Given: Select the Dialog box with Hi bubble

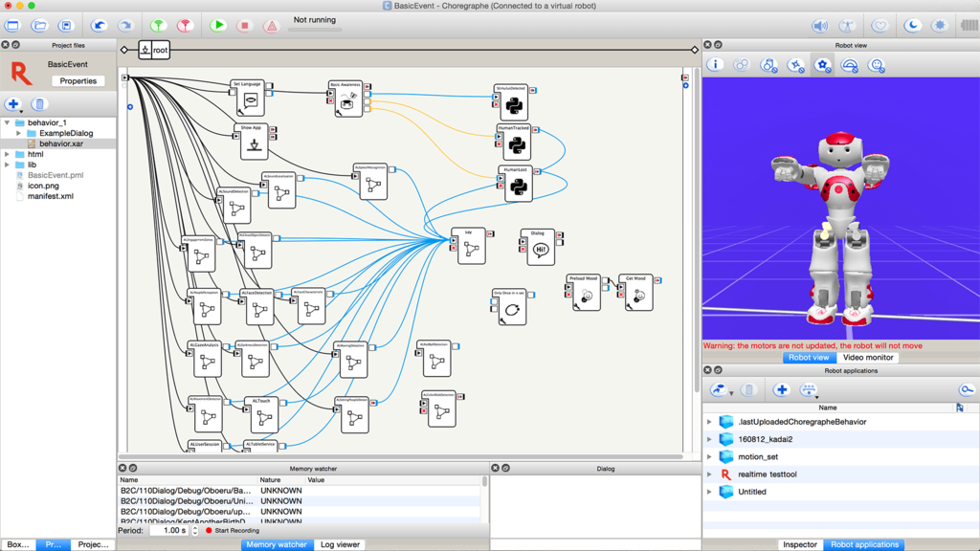Looking at the screenshot, I should point(541,248).
